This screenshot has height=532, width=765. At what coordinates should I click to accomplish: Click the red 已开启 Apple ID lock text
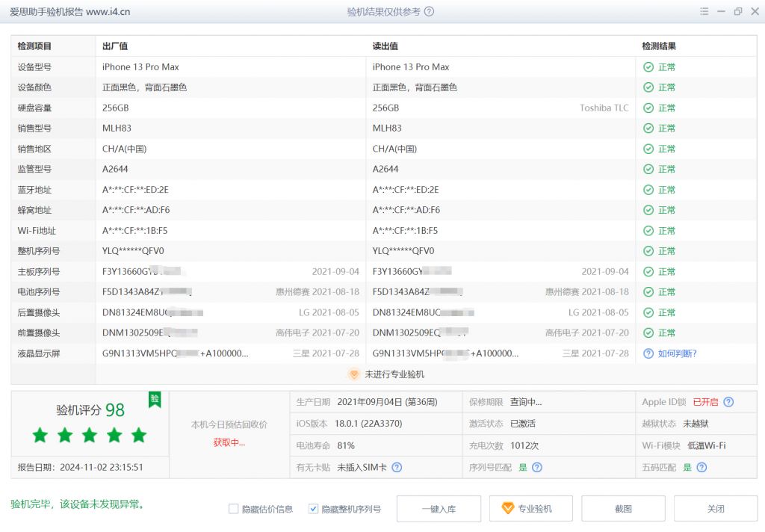(x=706, y=401)
